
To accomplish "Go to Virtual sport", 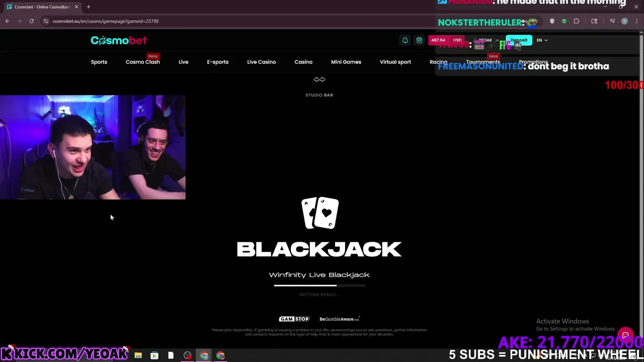I will coord(395,62).
